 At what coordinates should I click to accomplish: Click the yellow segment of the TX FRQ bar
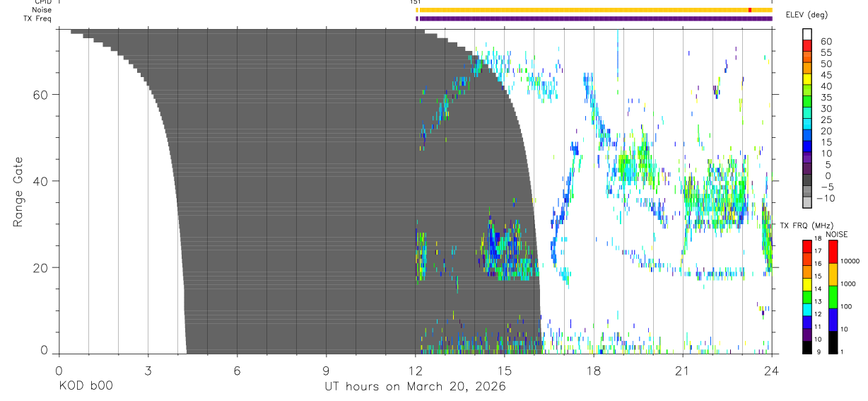[x=807, y=284]
